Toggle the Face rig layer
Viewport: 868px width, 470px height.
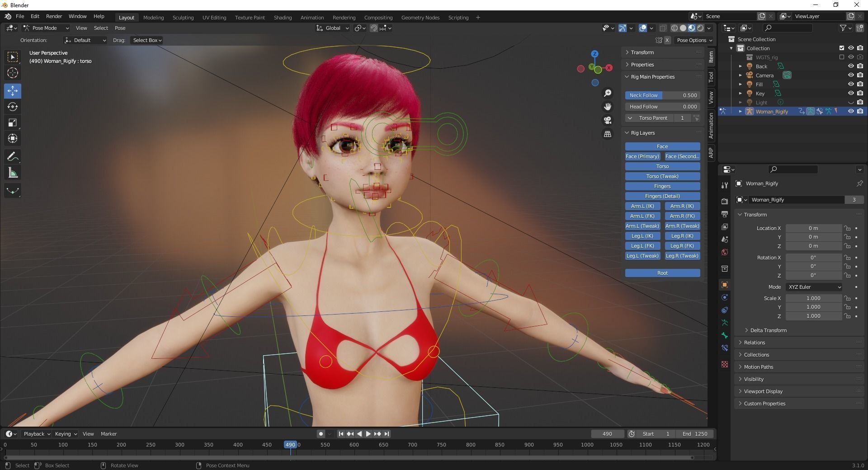(x=662, y=146)
